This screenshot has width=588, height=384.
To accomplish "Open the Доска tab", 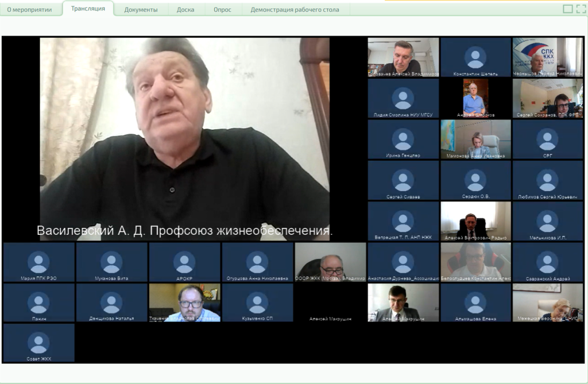I will click(x=185, y=10).
